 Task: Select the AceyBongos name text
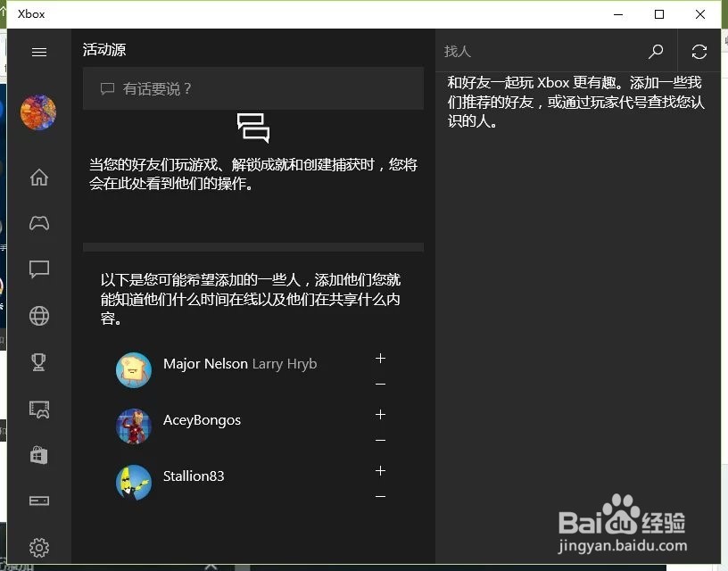click(202, 420)
